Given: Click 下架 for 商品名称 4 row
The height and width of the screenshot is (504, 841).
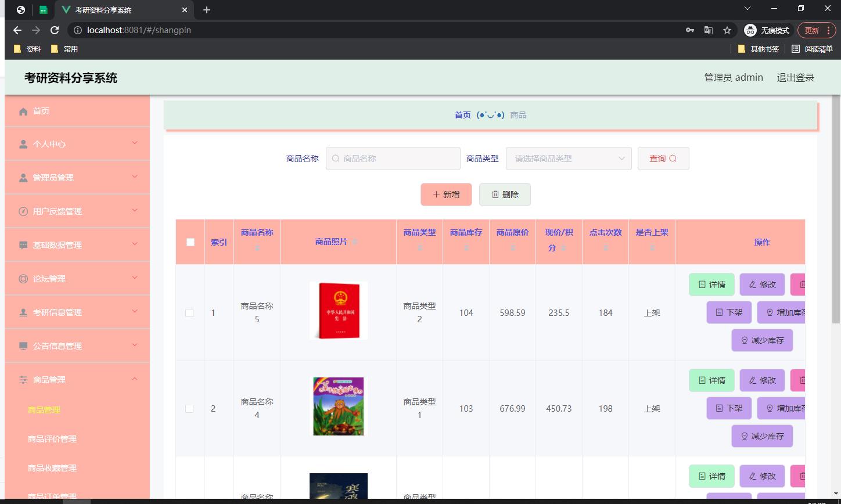Looking at the screenshot, I should 729,408.
